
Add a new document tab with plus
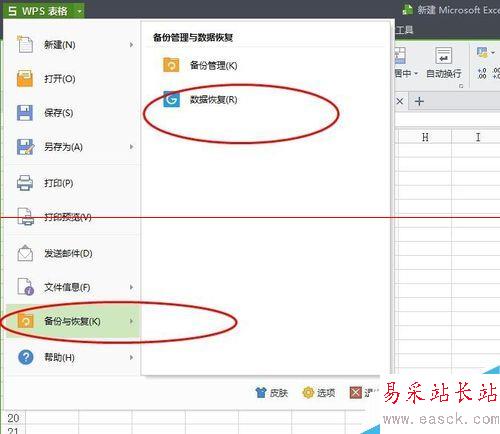coord(419,101)
